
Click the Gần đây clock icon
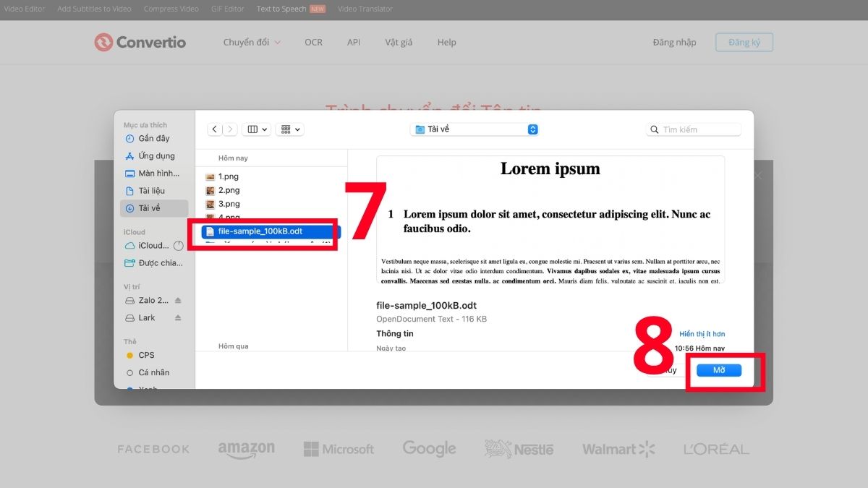click(x=129, y=138)
